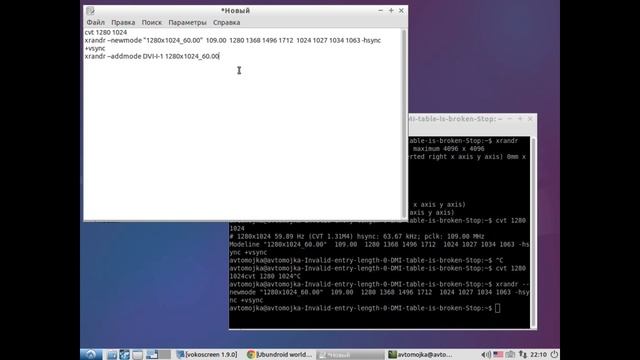Click the editor's vertical scrollbar

point(404,124)
